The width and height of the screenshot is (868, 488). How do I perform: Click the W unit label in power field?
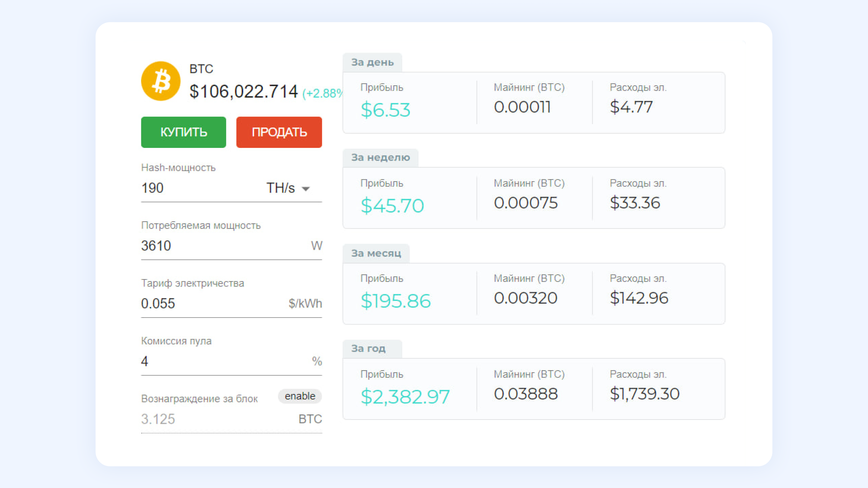pyautogui.click(x=316, y=246)
